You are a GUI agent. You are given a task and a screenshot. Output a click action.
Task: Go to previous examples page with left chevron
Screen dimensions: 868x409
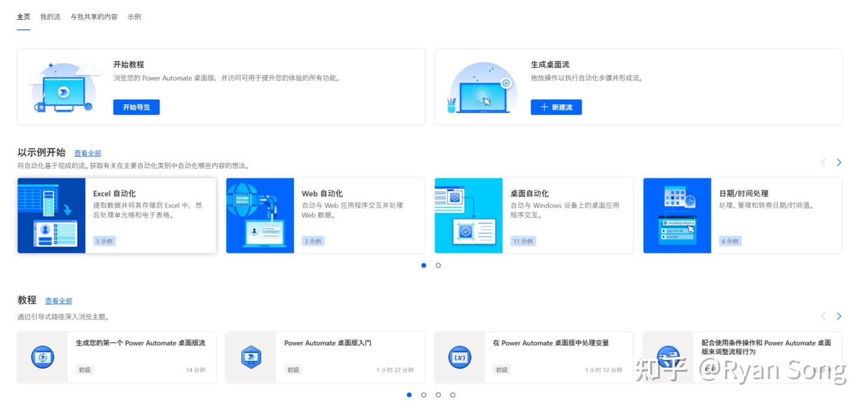coord(823,163)
